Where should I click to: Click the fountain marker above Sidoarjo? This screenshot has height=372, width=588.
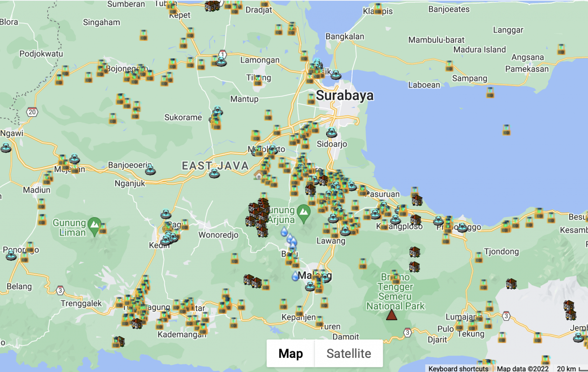point(332,133)
